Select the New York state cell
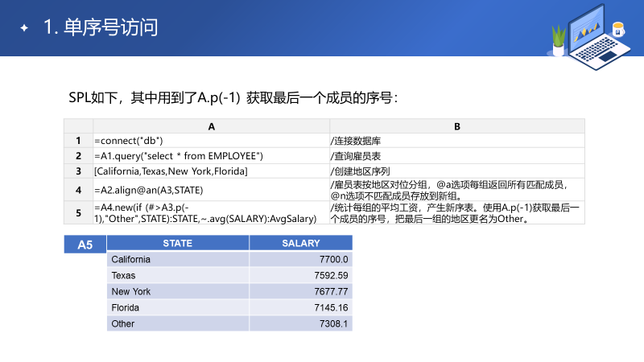This screenshot has height=362, width=644. [x=177, y=291]
